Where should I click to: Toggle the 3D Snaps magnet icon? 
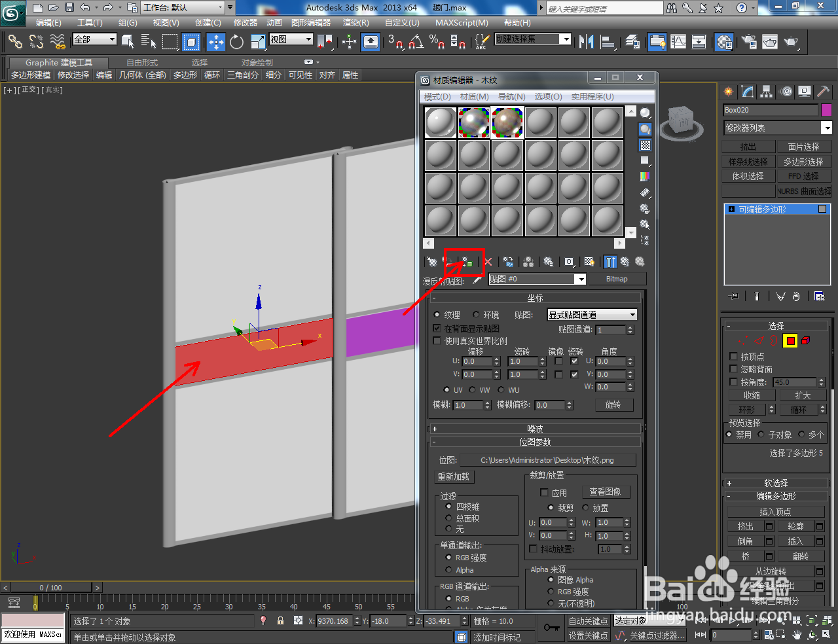click(395, 42)
